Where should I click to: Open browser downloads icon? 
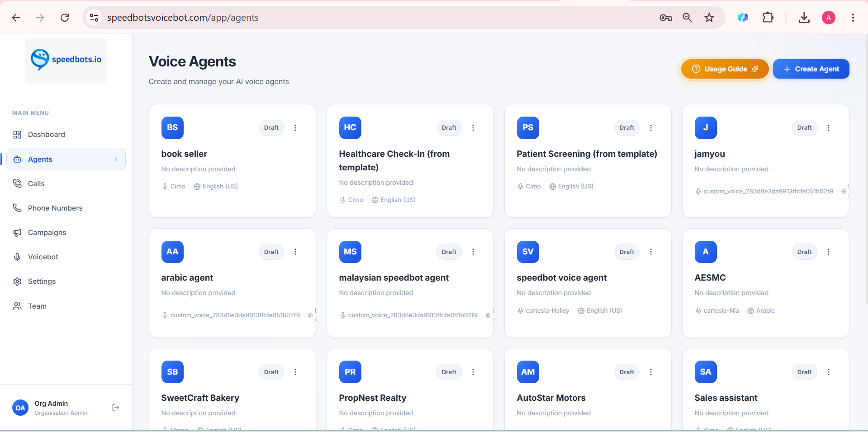(x=804, y=18)
